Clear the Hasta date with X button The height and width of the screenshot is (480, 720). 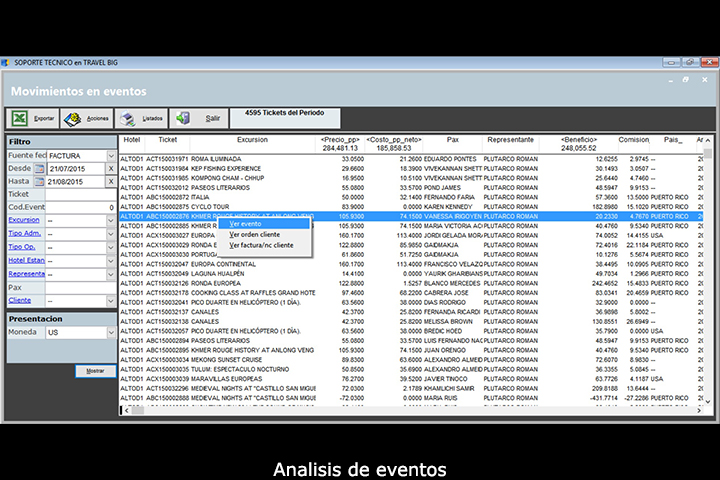111,181
